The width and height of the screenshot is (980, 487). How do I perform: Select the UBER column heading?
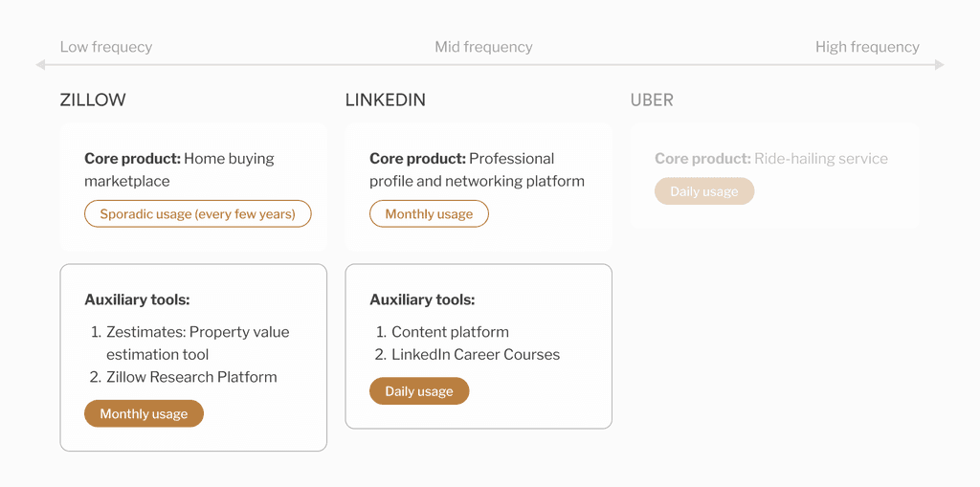[652, 100]
